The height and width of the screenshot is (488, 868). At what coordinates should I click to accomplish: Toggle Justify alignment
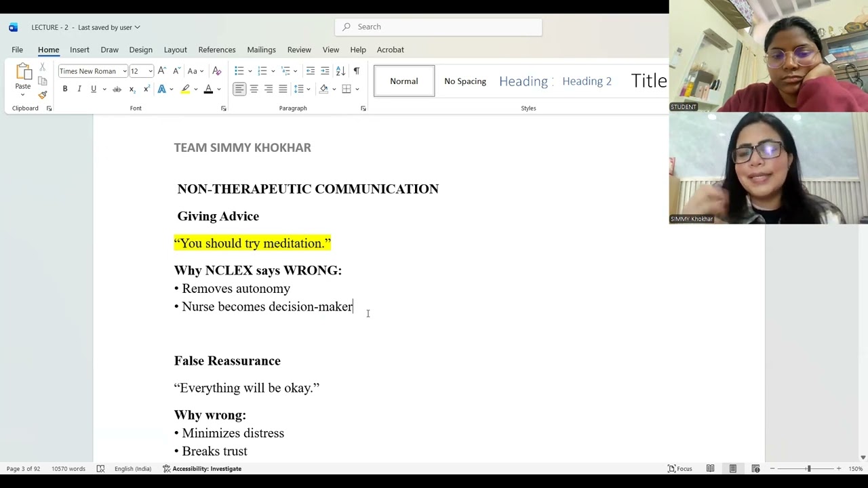[283, 89]
